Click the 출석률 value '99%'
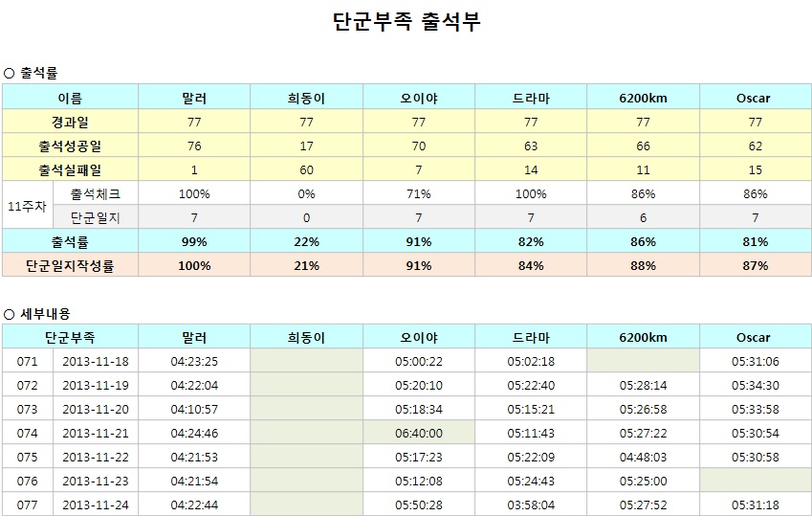The width and height of the screenshot is (812, 516). [x=194, y=241]
